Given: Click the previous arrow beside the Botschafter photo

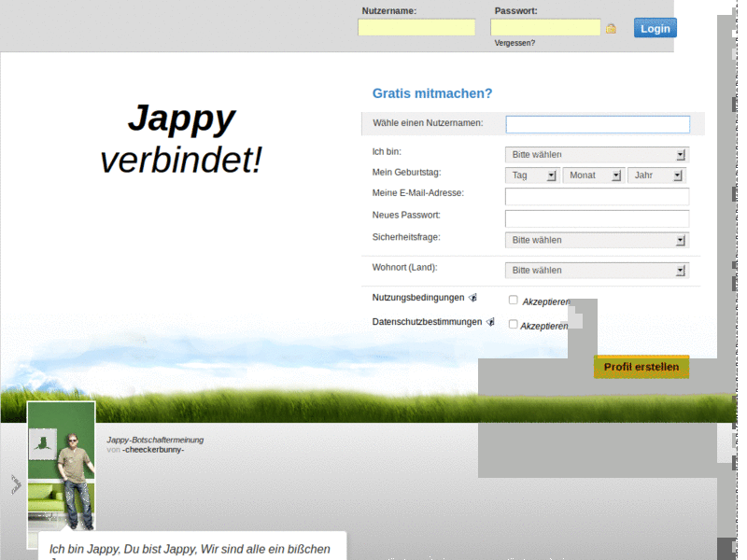Looking at the screenshot, I should click(16, 484).
